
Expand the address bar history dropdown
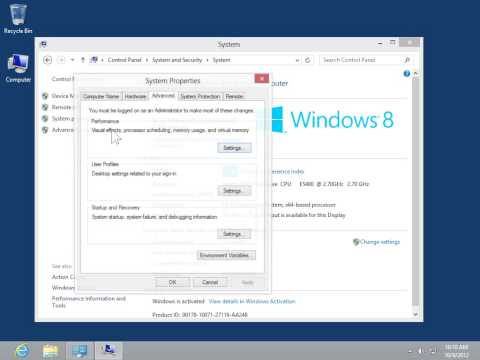[297, 60]
